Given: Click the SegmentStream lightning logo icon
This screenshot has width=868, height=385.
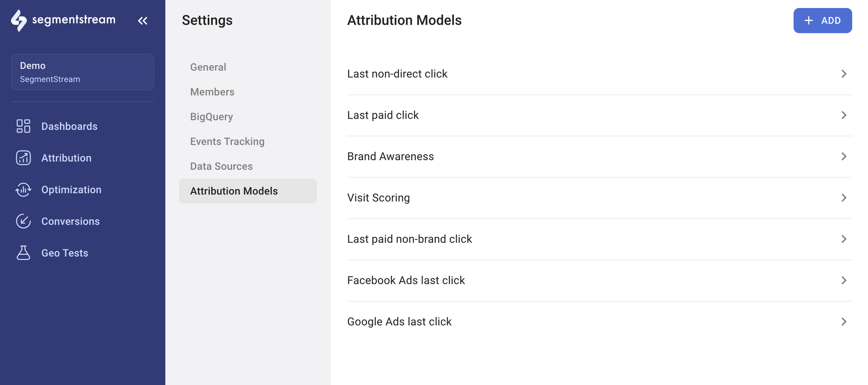Looking at the screenshot, I should pos(19,20).
